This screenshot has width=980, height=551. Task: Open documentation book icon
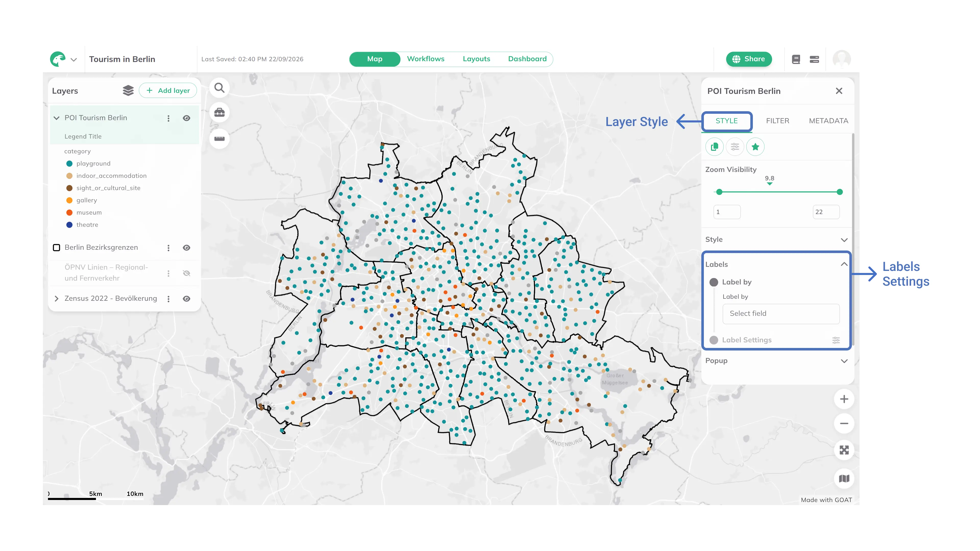coord(796,59)
